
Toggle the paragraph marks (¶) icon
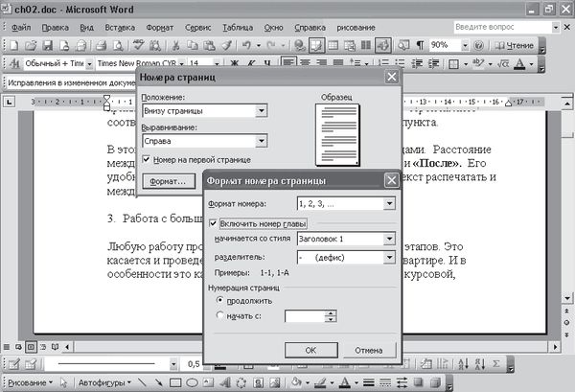[419, 45]
